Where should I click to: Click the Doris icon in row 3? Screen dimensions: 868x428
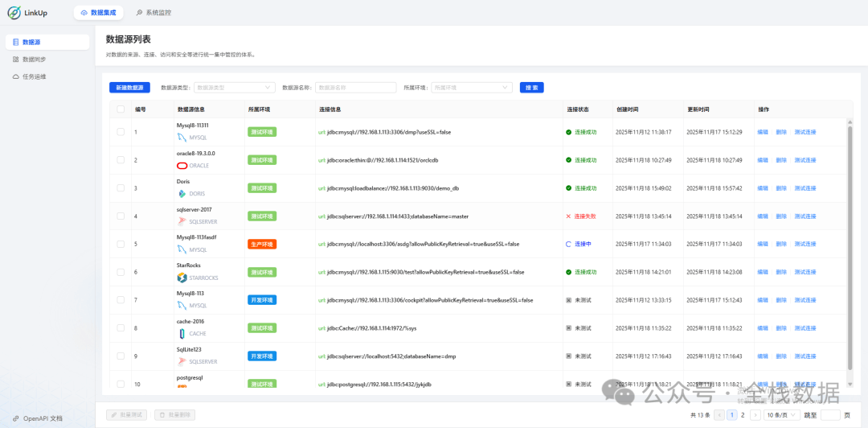tap(182, 194)
